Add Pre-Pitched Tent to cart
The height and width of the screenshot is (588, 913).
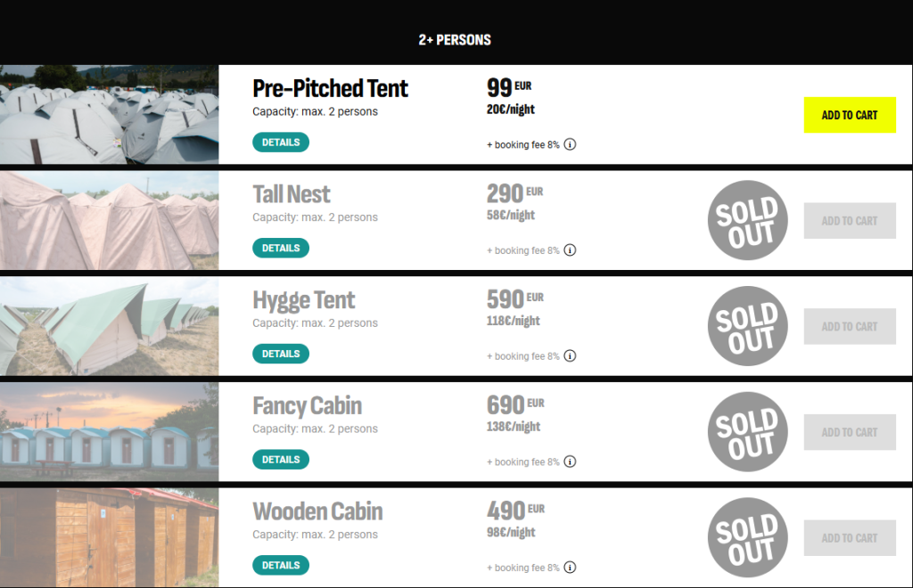pyautogui.click(x=850, y=115)
